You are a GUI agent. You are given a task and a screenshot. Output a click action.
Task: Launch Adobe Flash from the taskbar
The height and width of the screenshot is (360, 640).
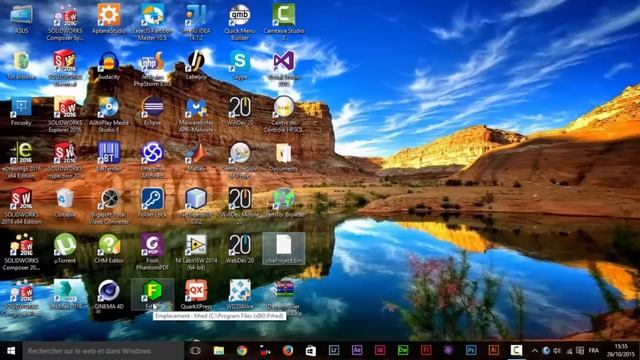pos(426,351)
